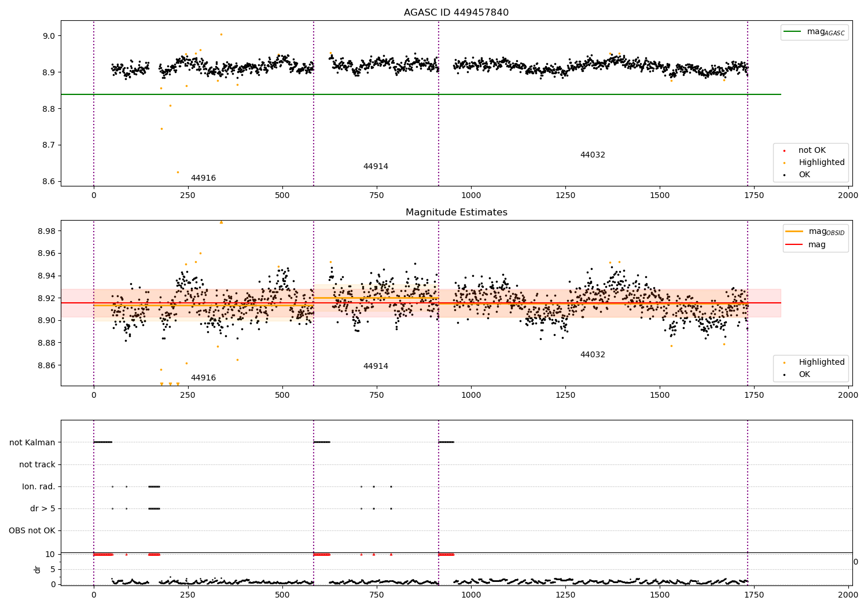Click the 'dr' axis label of bottom plot
The image size is (868, 608).
click(x=38, y=569)
